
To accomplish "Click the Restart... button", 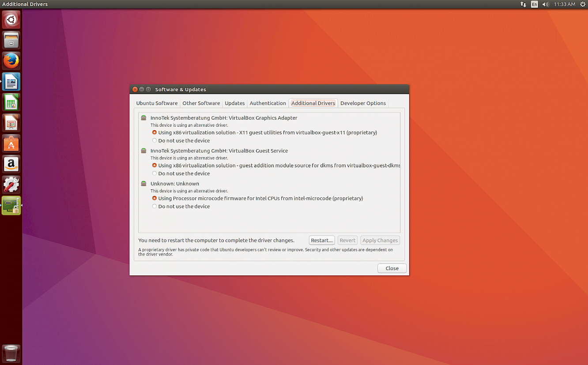I will tap(322, 241).
